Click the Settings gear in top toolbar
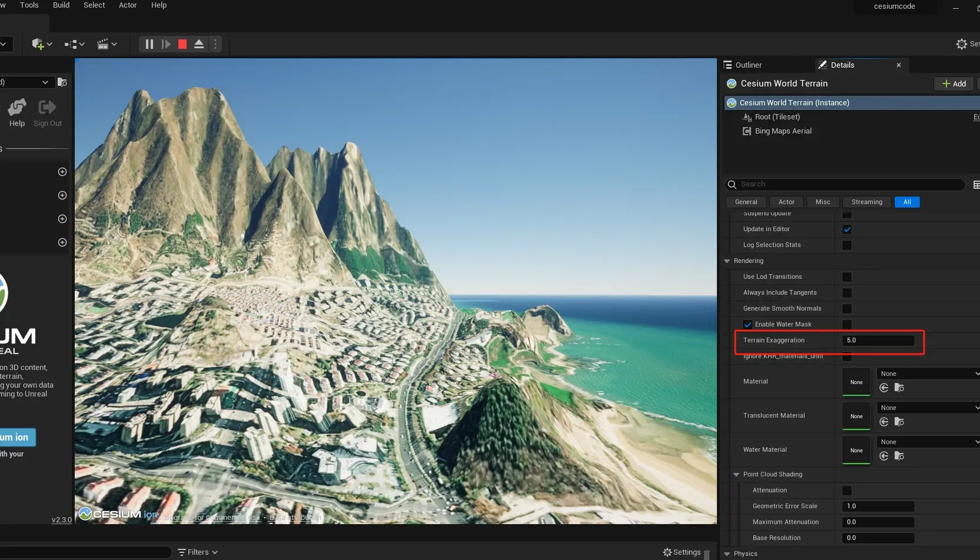The width and height of the screenshot is (980, 560). [962, 44]
